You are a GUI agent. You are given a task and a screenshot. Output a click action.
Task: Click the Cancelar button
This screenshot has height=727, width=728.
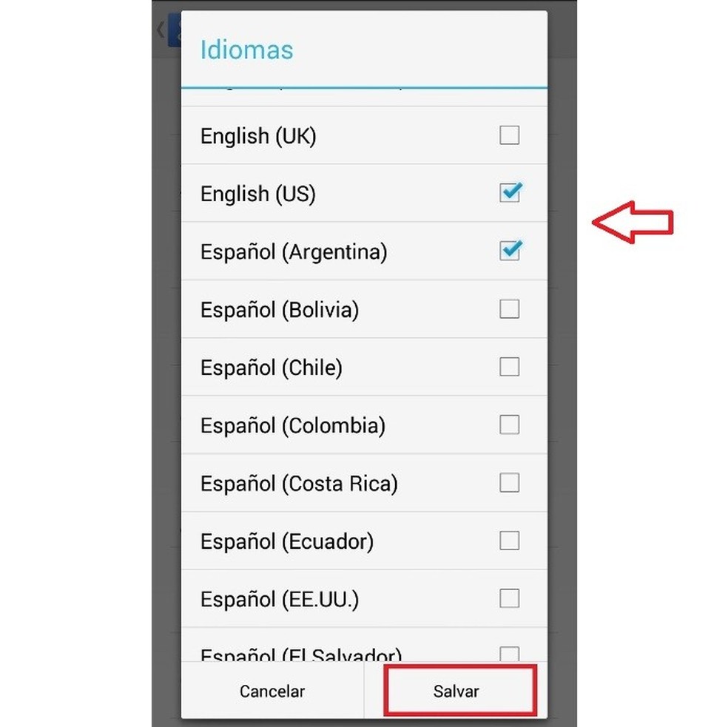272,691
